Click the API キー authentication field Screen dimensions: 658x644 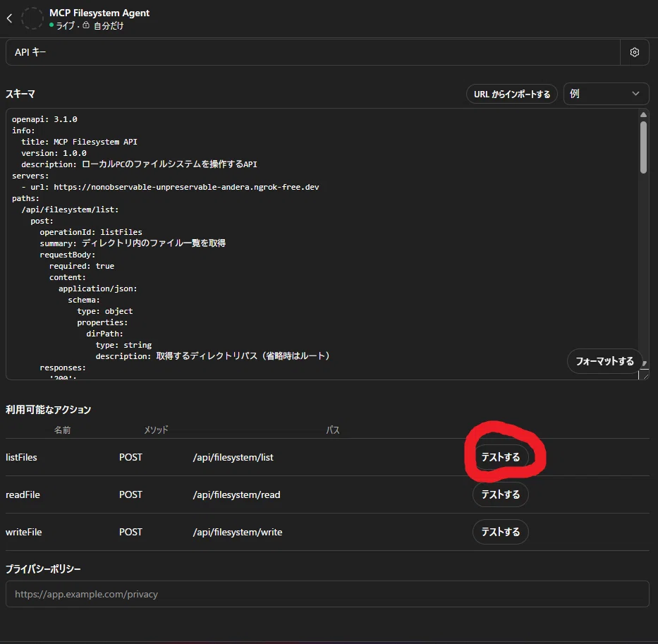tap(312, 52)
